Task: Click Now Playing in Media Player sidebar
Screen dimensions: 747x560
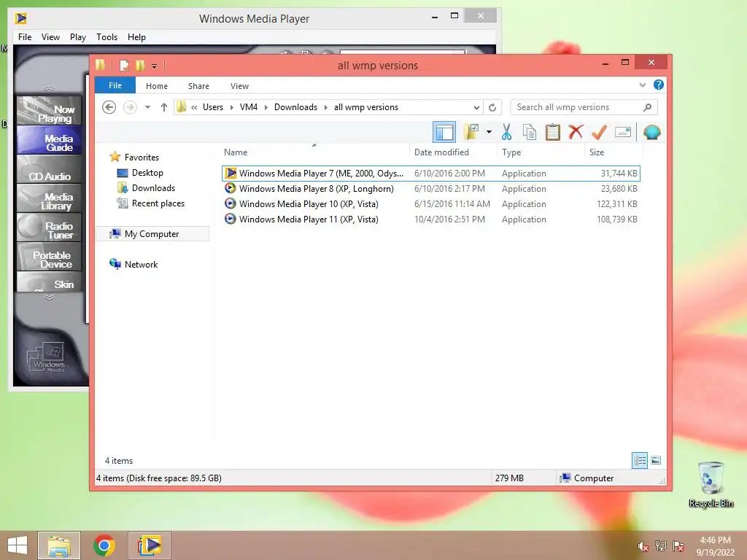Action: click(50, 111)
